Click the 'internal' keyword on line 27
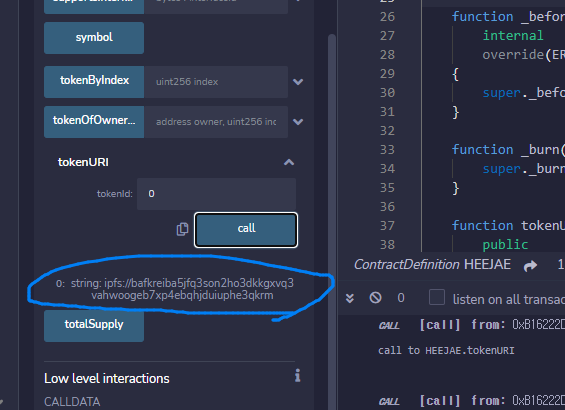 (x=513, y=36)
